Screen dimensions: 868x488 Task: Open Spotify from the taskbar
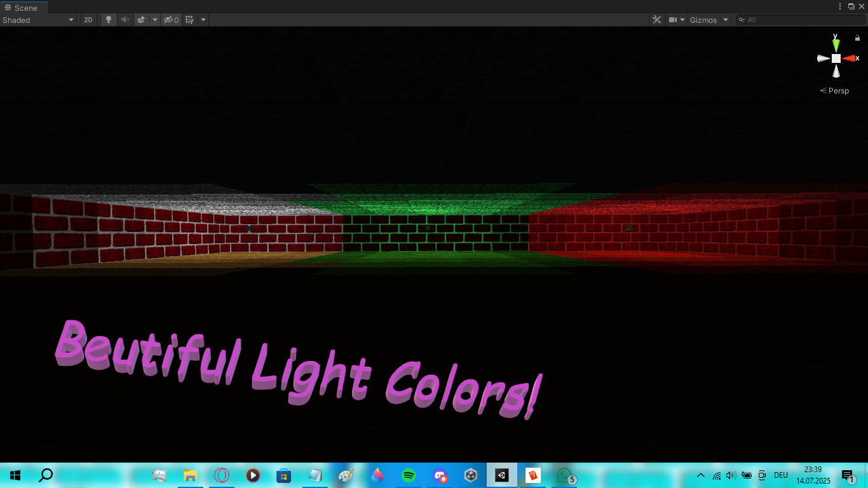(x=408, y=475)
